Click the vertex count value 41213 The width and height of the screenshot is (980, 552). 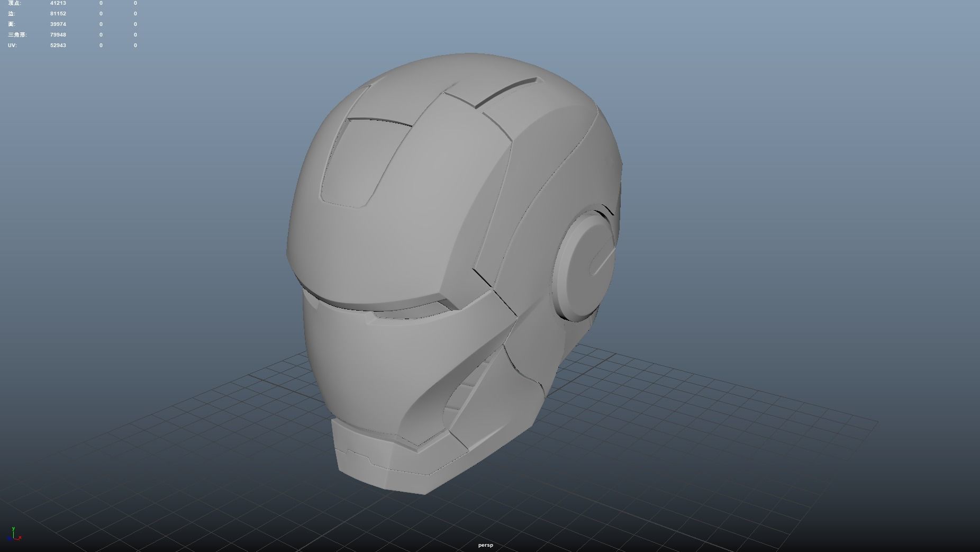coord(58,3)
